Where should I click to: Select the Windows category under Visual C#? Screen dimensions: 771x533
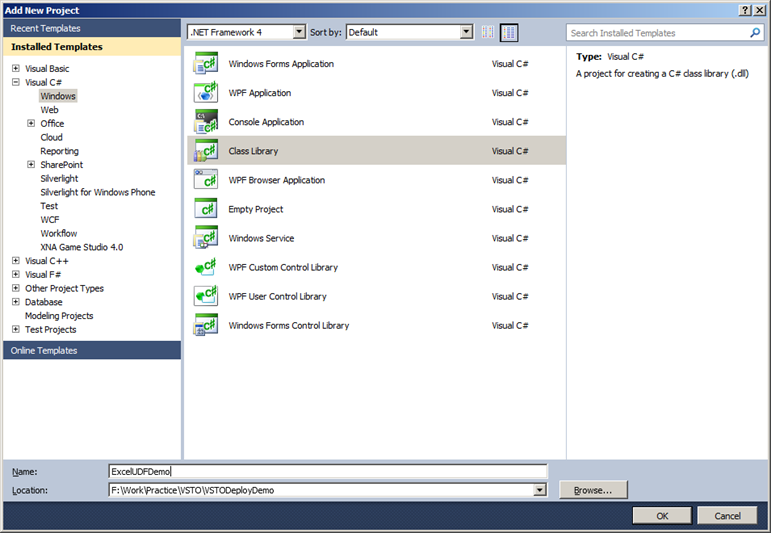point(58,96)
